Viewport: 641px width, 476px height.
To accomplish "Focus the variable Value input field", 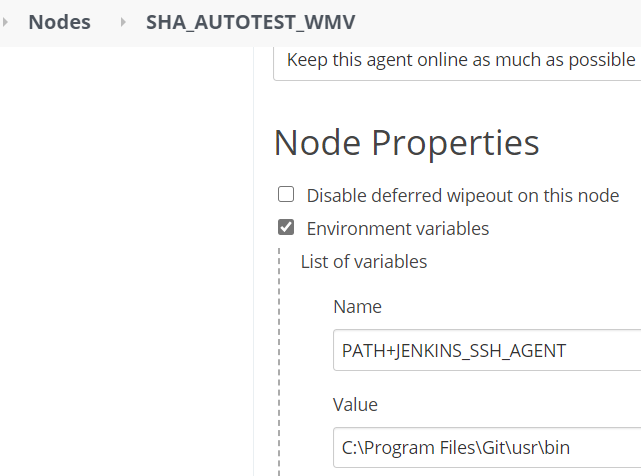I will pyautogui.click(x=486, y=447).
